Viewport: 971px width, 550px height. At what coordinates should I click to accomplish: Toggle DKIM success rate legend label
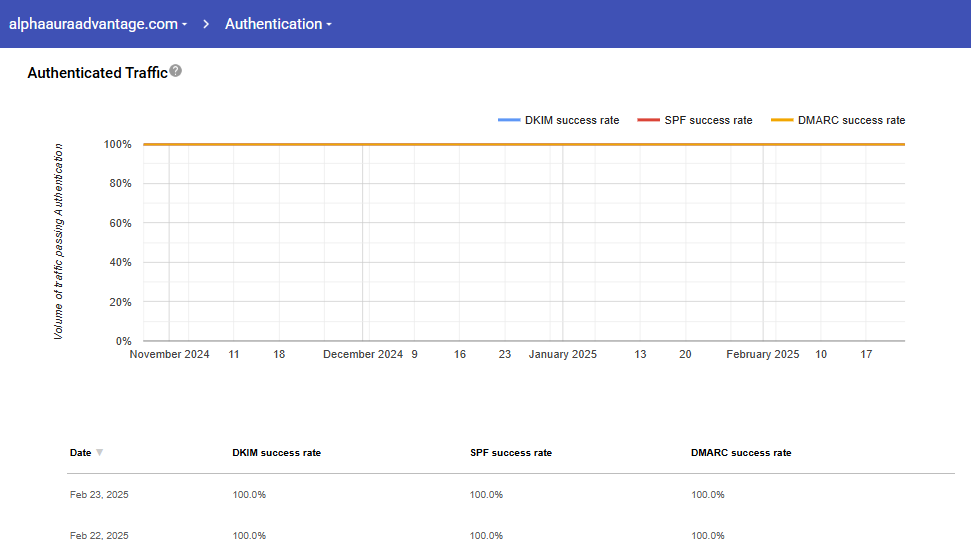572,120
